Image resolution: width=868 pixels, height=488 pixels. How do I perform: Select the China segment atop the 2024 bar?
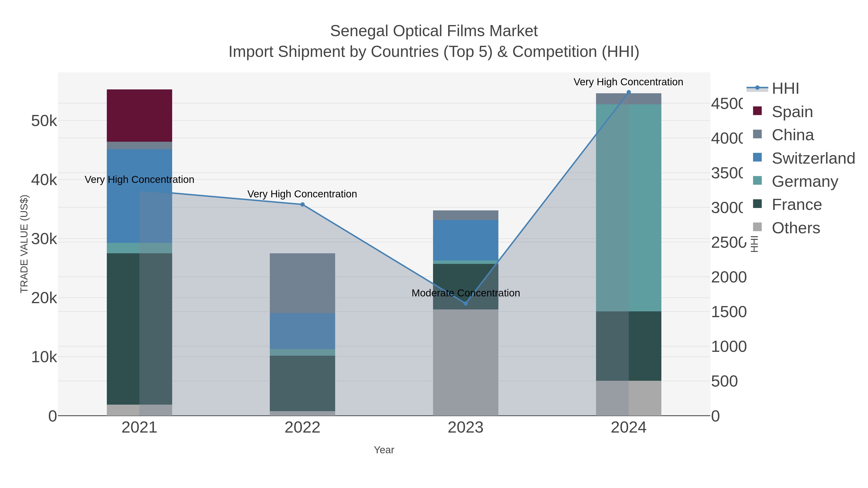[628, 99]
